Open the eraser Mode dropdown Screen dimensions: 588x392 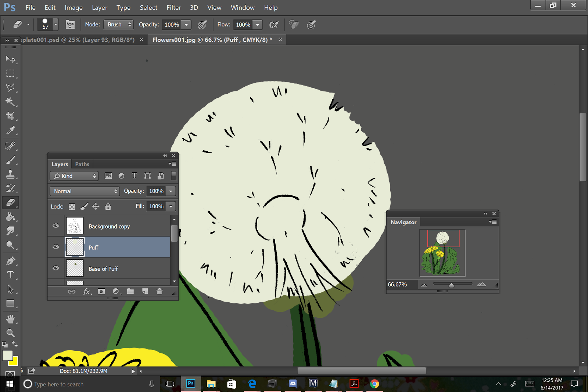[x=118, y=25]
